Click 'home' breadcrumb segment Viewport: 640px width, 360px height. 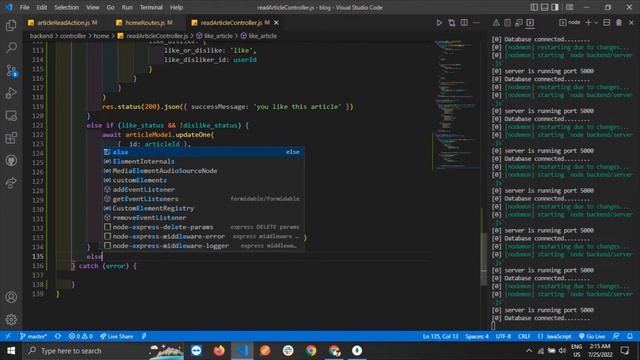click(x=101, y=36)
